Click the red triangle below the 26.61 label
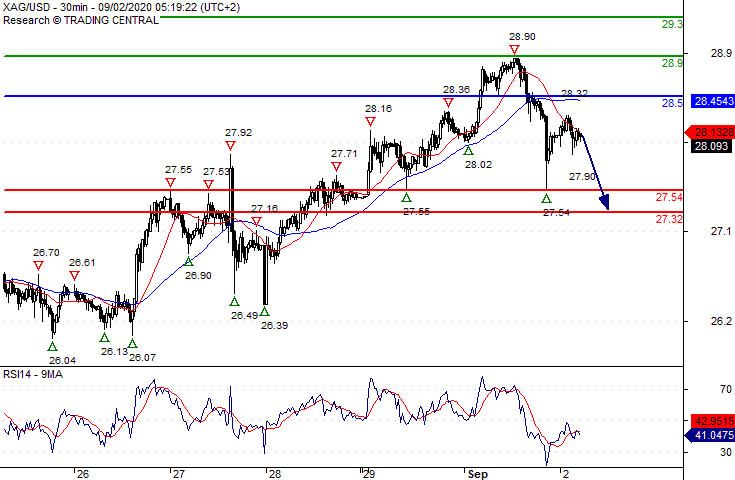735x480 pixels. click(74, 275)
